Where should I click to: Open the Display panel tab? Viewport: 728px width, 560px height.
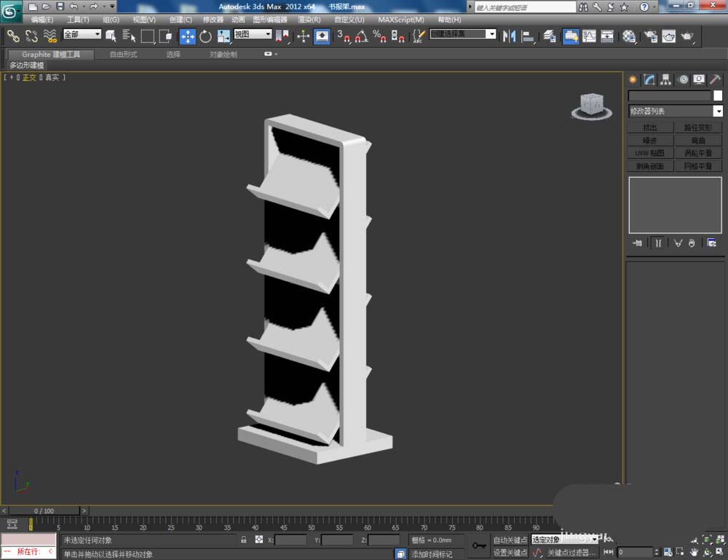(699, 79)
